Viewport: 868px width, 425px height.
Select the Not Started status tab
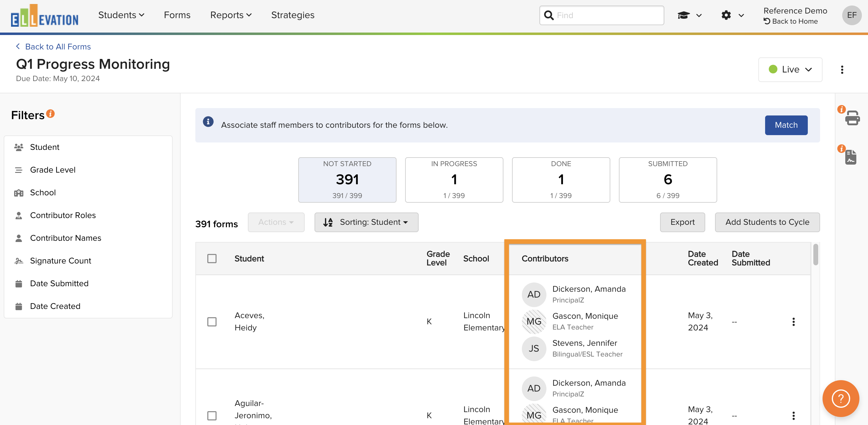347,180
